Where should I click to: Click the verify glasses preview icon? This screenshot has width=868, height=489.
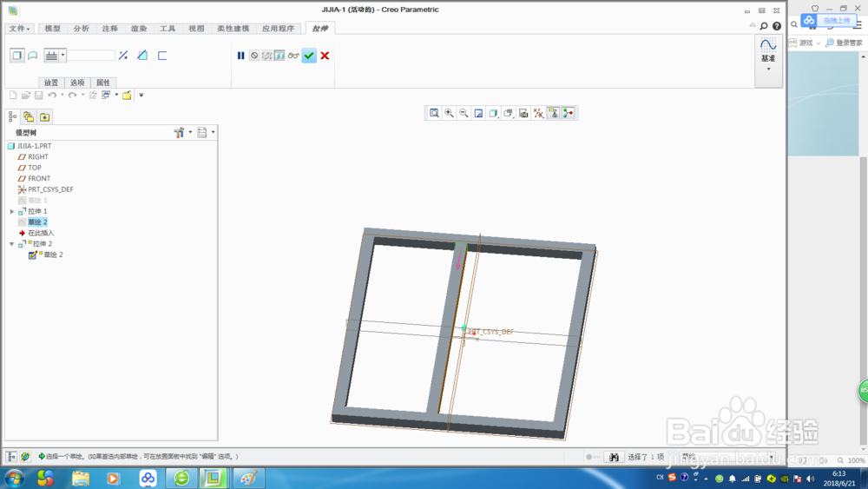tap(293, 56)
